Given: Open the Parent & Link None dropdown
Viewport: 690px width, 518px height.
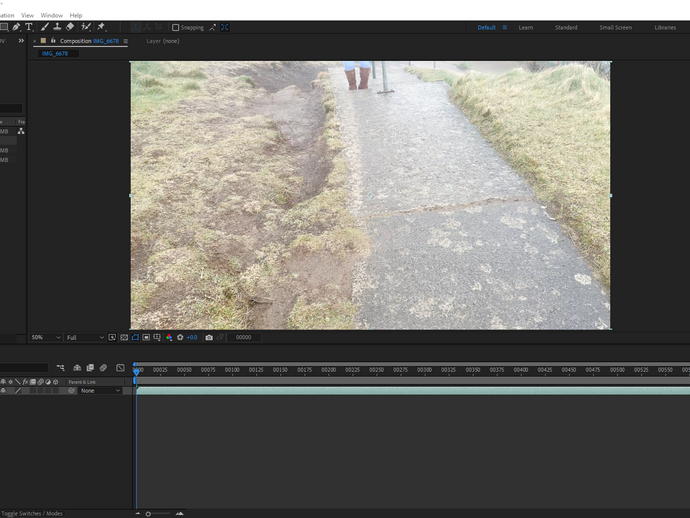Looking at the screenshot, I should (100, 390).
